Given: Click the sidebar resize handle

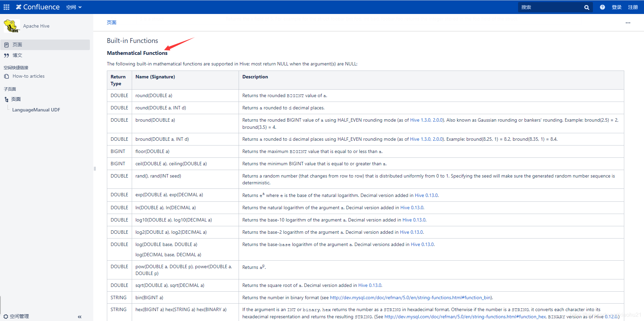Looking at the screenshot, I should (x=95, y=169).
